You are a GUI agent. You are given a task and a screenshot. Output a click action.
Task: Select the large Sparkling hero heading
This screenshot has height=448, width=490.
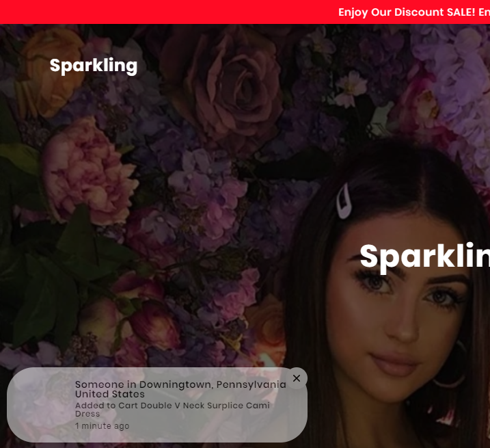click(x=424, y=257)
